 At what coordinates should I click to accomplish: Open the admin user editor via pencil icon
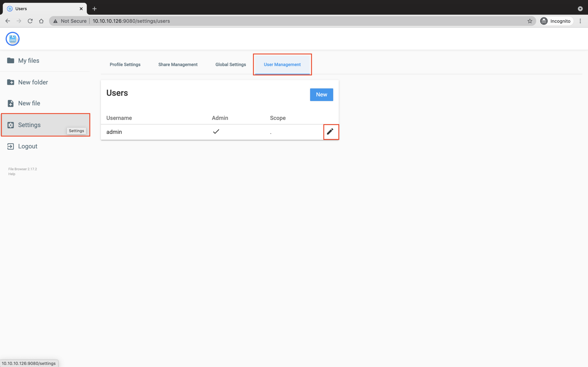[331, 132]
